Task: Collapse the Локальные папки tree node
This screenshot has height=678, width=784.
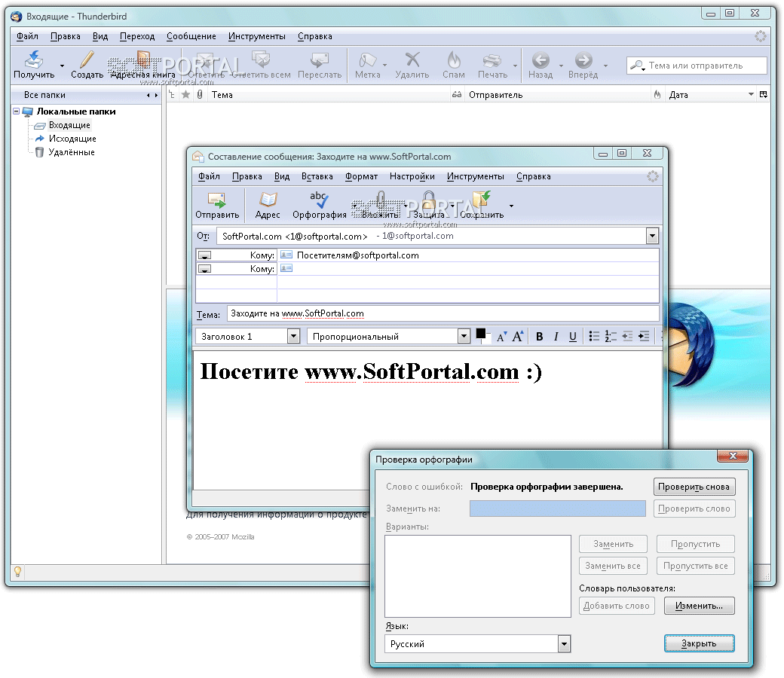Action: tap(16, 111)
